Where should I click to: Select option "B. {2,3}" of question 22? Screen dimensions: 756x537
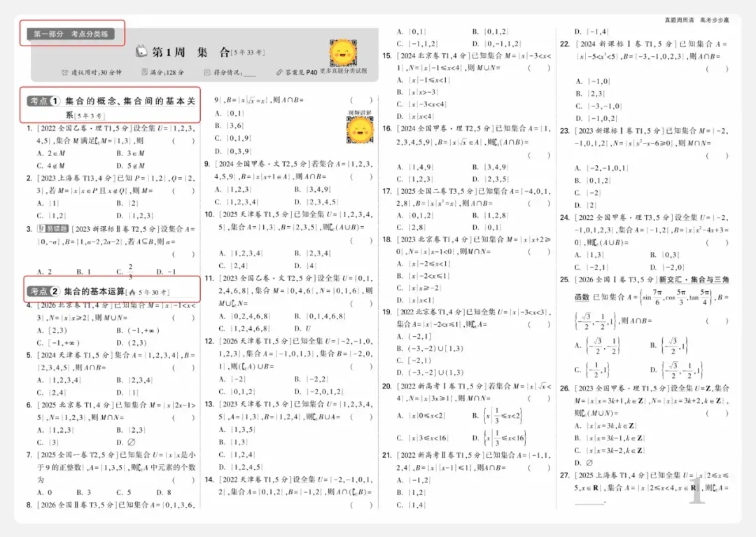(x=589, y=94)
